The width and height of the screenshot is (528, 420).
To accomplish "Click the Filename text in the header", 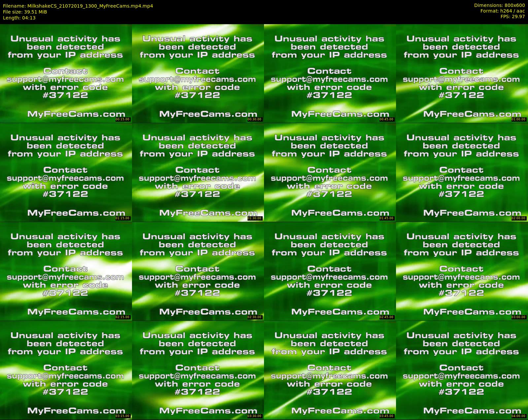I will click(78, 6).
